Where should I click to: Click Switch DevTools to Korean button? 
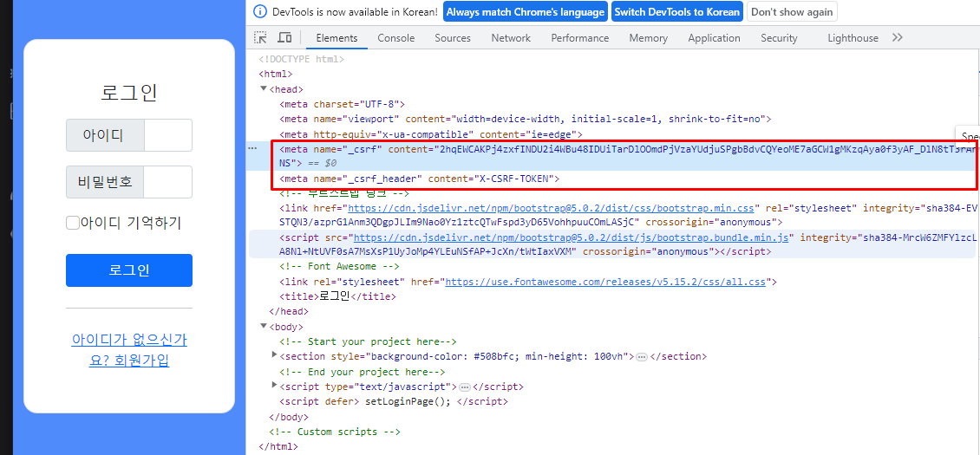676,12
